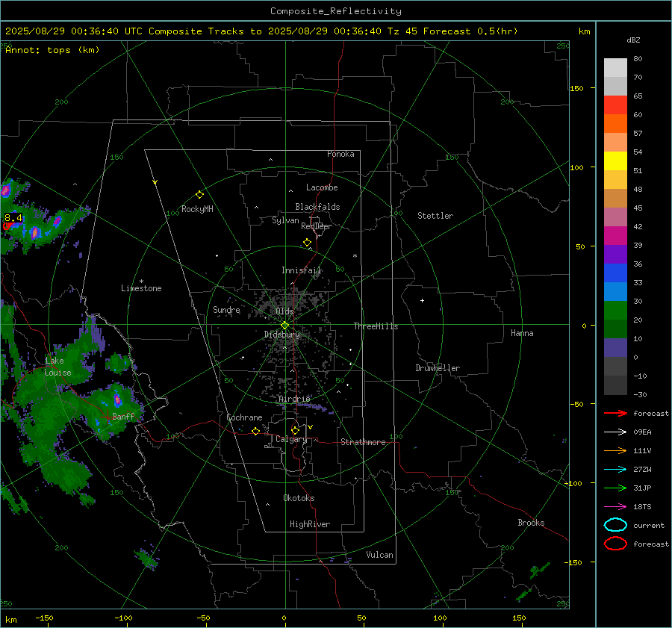Click the Lake Louise label
This screenshot has width=672, height=628.
point(57,367)
